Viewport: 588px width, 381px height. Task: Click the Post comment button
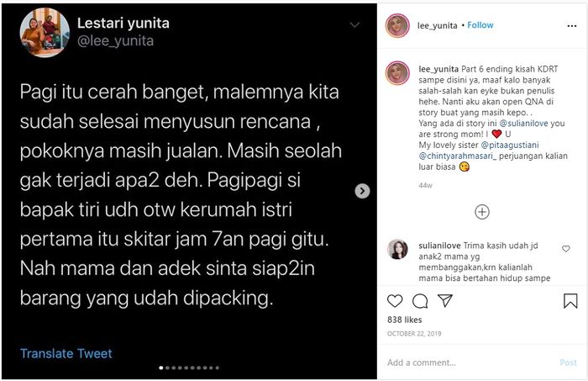(x=568, y=362)
